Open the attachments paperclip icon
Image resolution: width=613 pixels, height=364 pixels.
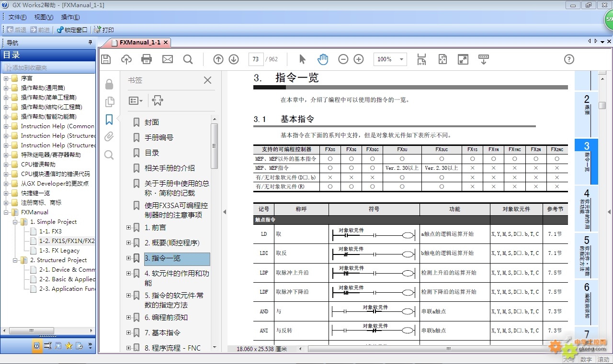click(x=109, y=137)
